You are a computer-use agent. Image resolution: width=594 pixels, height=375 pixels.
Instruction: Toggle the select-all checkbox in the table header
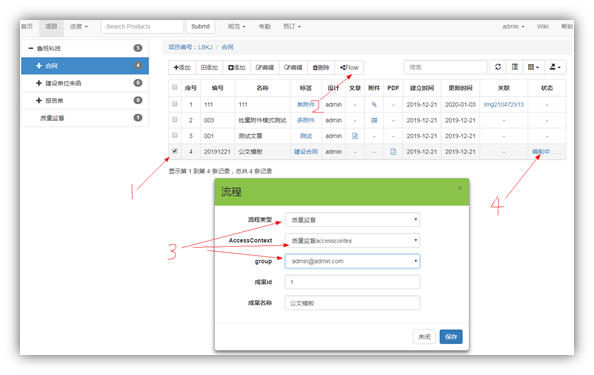pos(175,87)
